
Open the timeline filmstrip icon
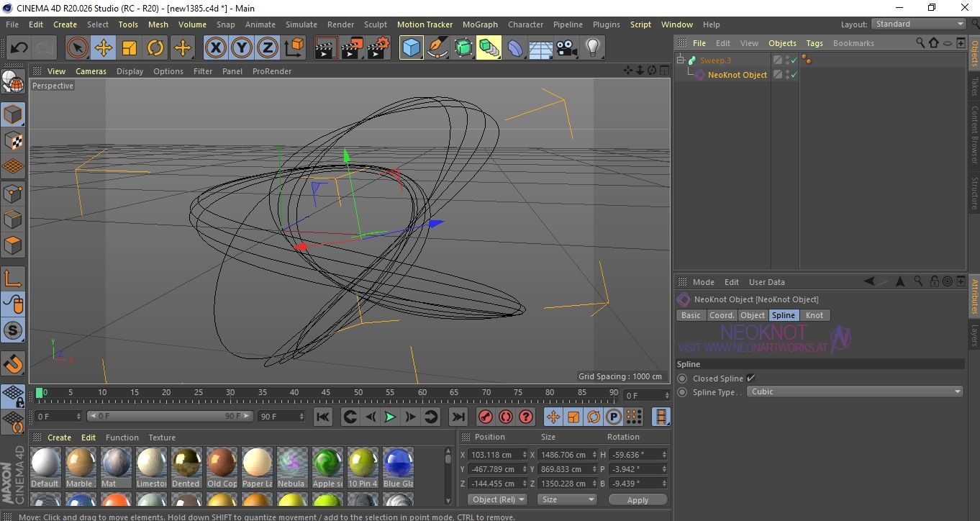[x=661, y=417]
